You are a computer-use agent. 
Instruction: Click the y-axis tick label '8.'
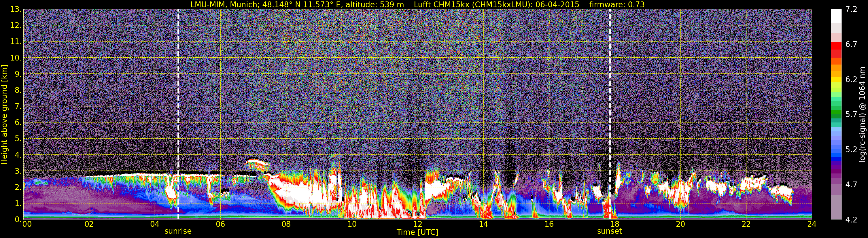(x=18, y=90)
